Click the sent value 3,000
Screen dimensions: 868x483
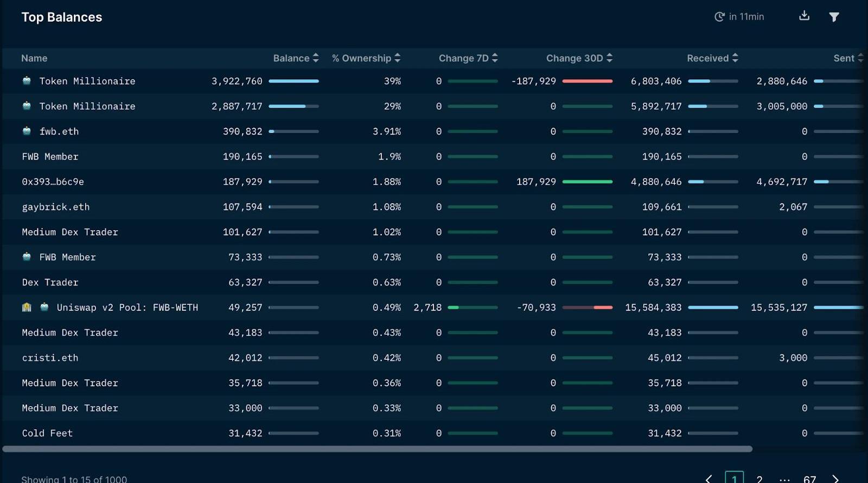click(x=793, y=358)
